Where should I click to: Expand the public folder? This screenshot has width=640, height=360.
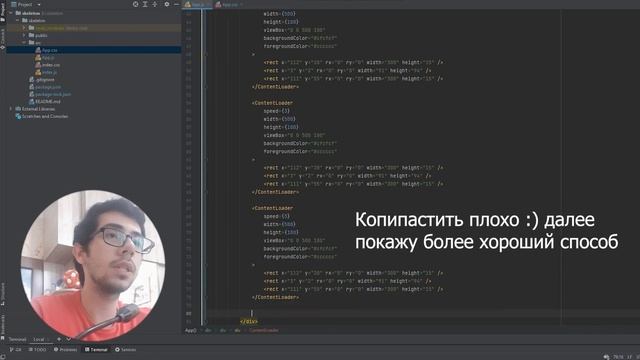(24, 35)
